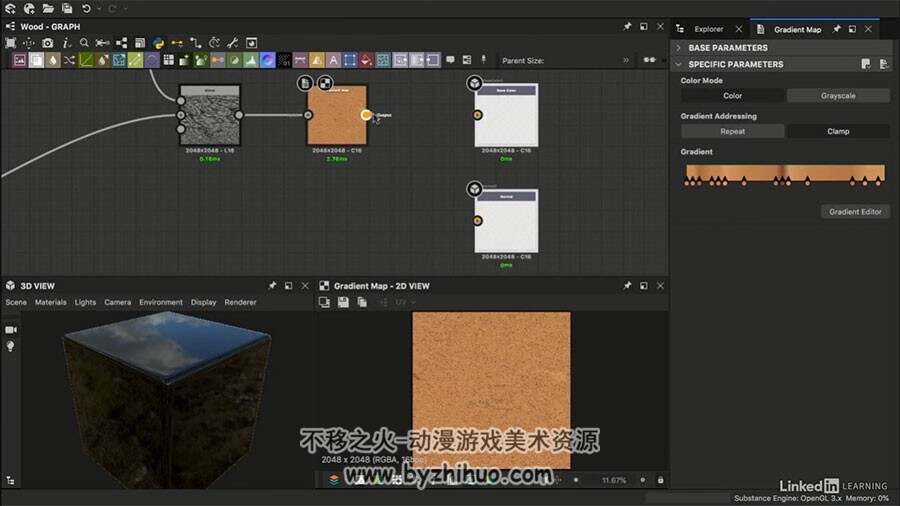
Task: Save the 2D view image with disk icon
Action: (x=343, y=302)
